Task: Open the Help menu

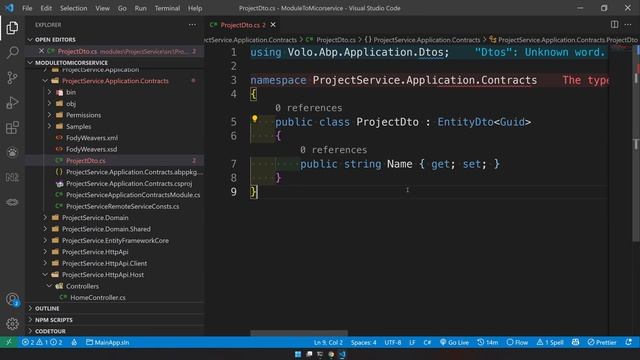Action: [x=195, y=8]
